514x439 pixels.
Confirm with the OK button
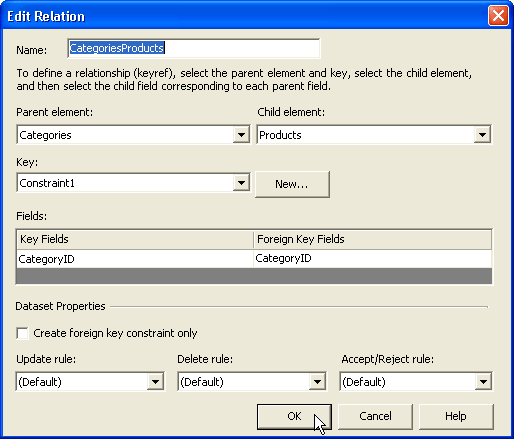click(294, 417)
